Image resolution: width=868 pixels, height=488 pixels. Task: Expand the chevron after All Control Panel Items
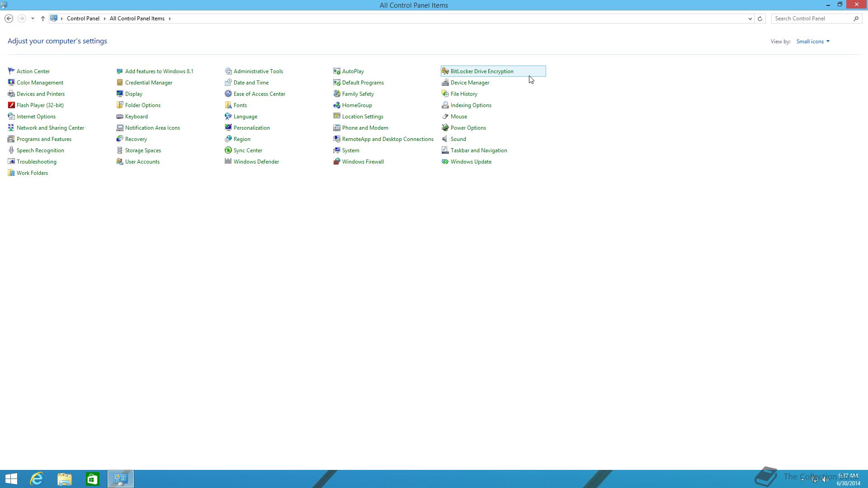coord(170,19)
